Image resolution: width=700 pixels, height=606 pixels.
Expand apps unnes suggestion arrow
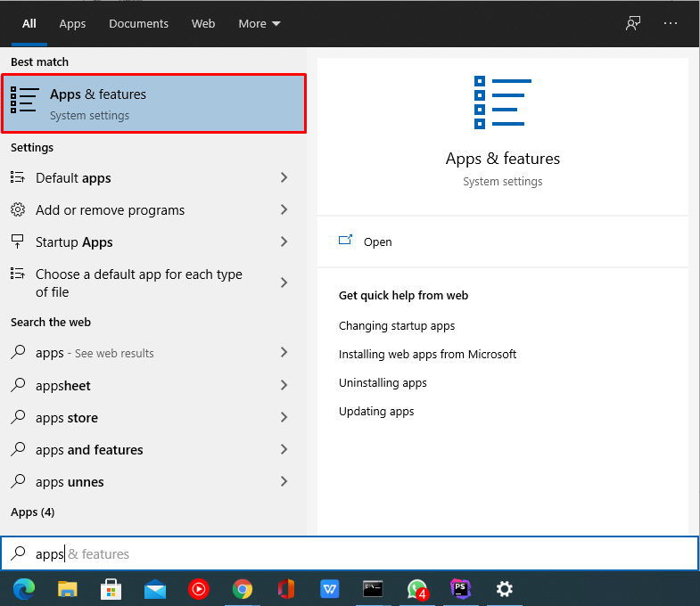coord(284,481)
